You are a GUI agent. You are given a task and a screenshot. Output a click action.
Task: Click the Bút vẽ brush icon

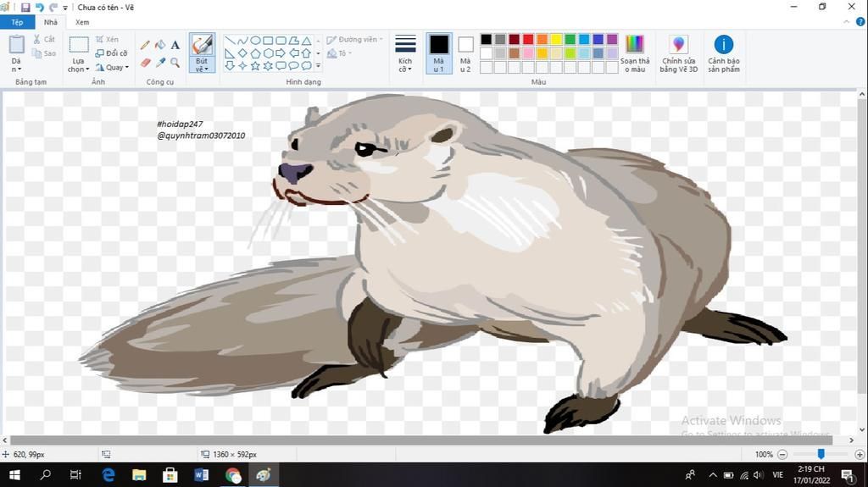tap(202, 45)
